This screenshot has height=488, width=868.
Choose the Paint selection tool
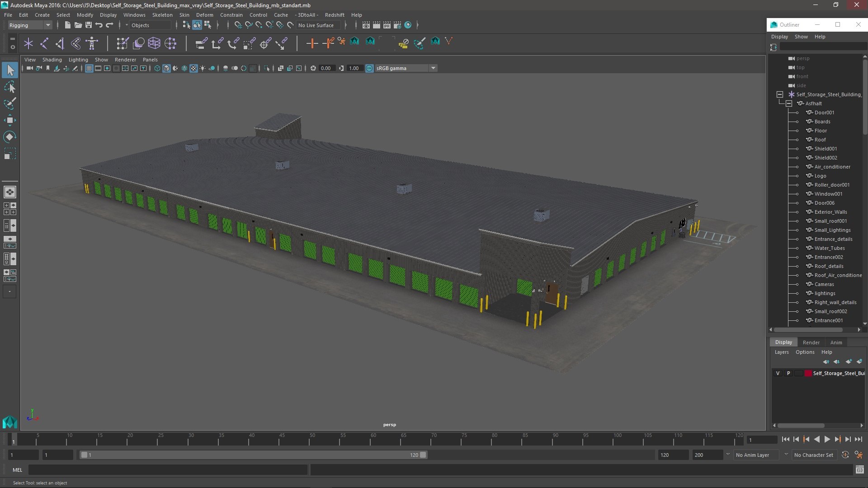tap(10, 103)
